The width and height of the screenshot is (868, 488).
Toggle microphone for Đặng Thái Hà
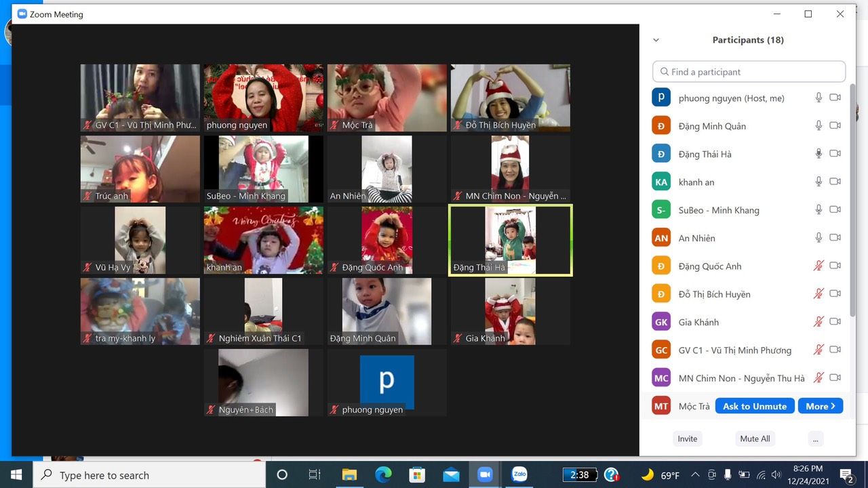pyautogui.click(x=818, y=154)
